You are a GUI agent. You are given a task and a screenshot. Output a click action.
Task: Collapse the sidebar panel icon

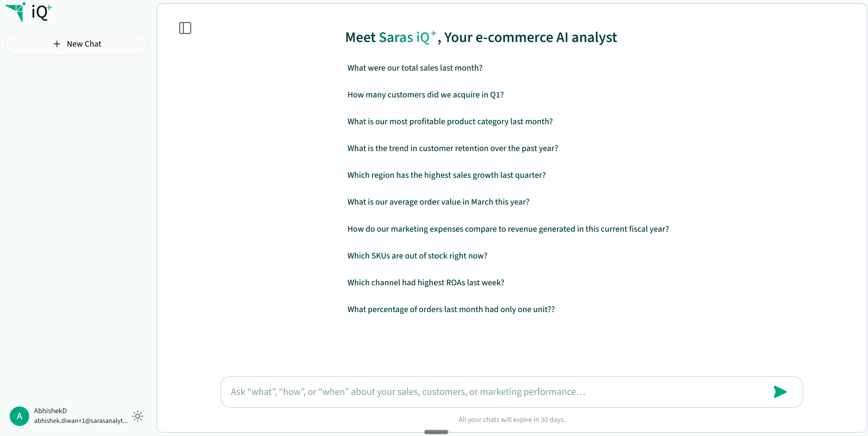185,28
